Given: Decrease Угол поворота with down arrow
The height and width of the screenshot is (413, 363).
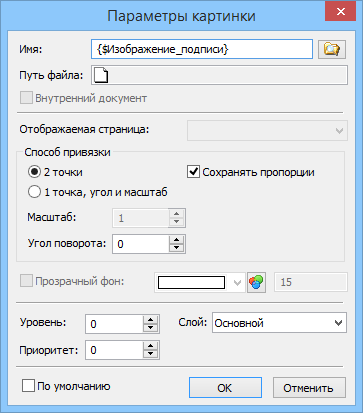Looking at the screenshot, I should [x=177, y=248].
